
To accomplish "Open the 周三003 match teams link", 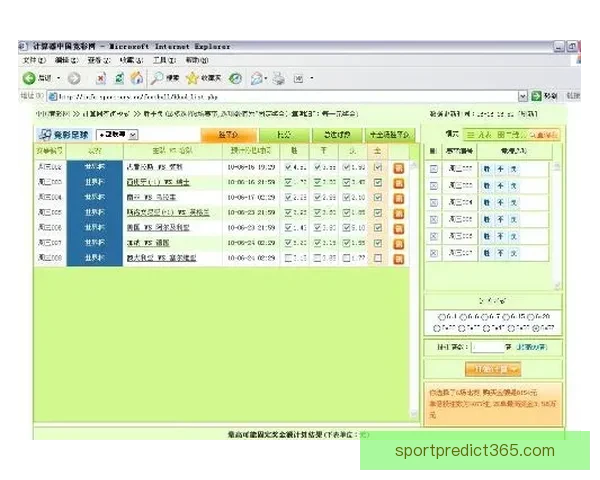I will (158, 183).
